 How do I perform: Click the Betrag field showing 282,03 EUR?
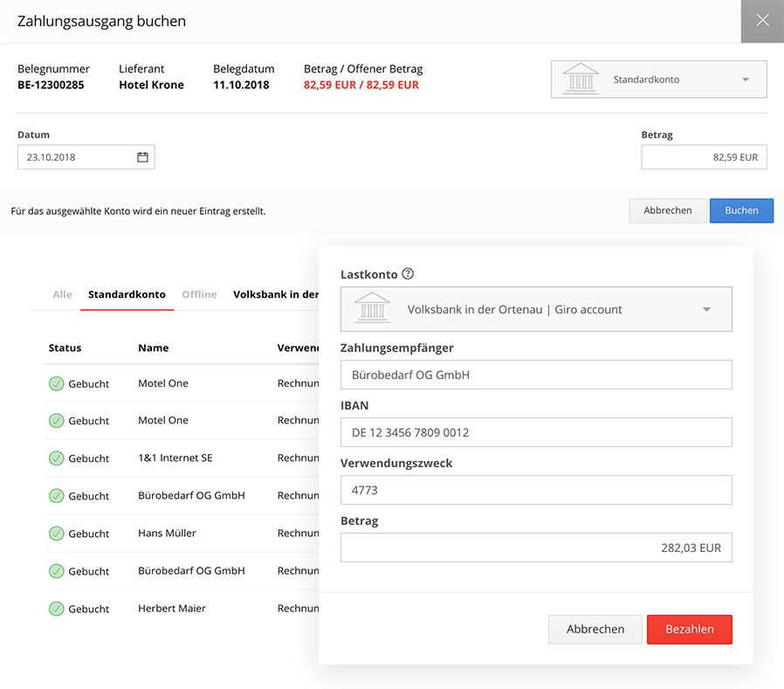[x=536, y=548]
